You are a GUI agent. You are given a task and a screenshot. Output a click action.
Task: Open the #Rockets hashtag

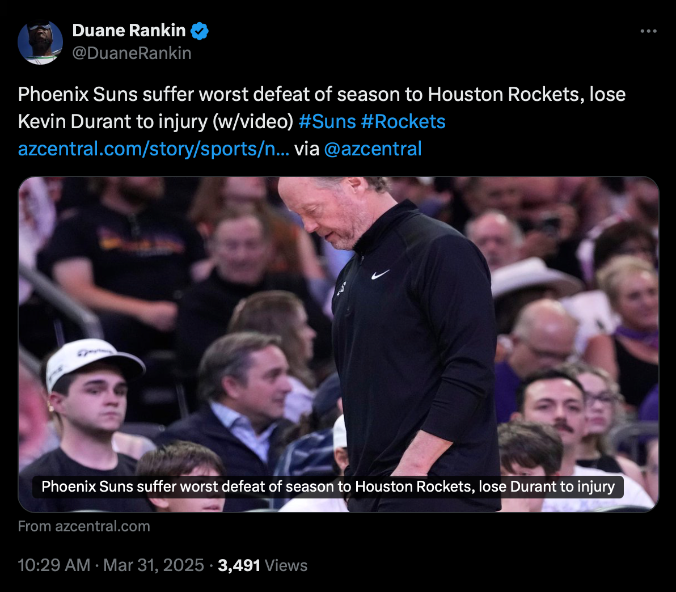(x=403, y=122)
